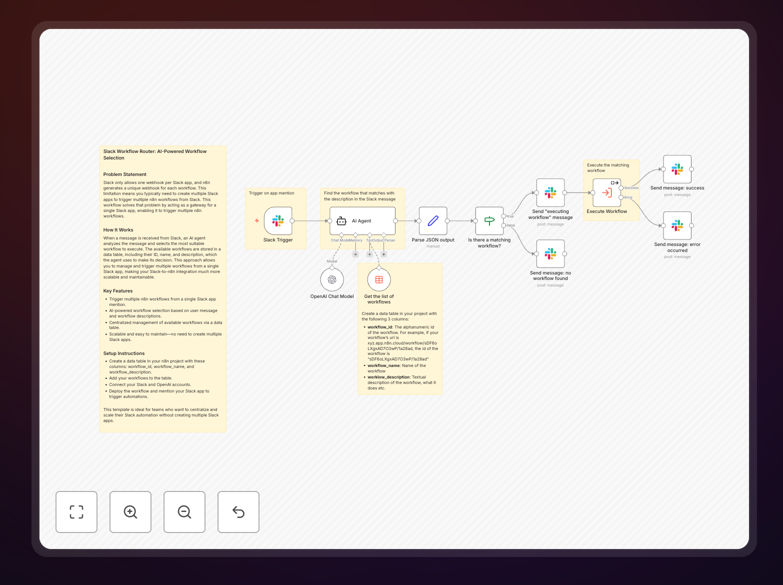783x585 pixels.
Task: Select the Slack Trigger node icon
Action: (x=278, y=221)
